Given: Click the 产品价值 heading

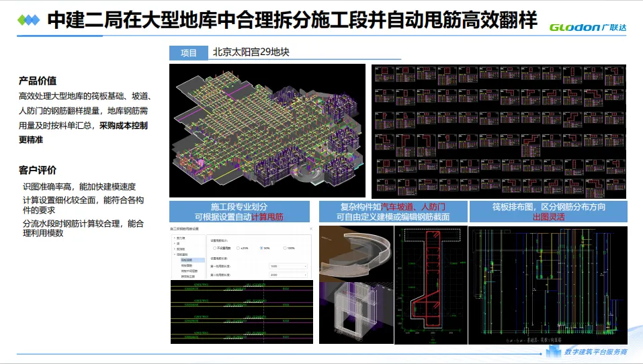Looking at the screenshot, I should 38,81.
